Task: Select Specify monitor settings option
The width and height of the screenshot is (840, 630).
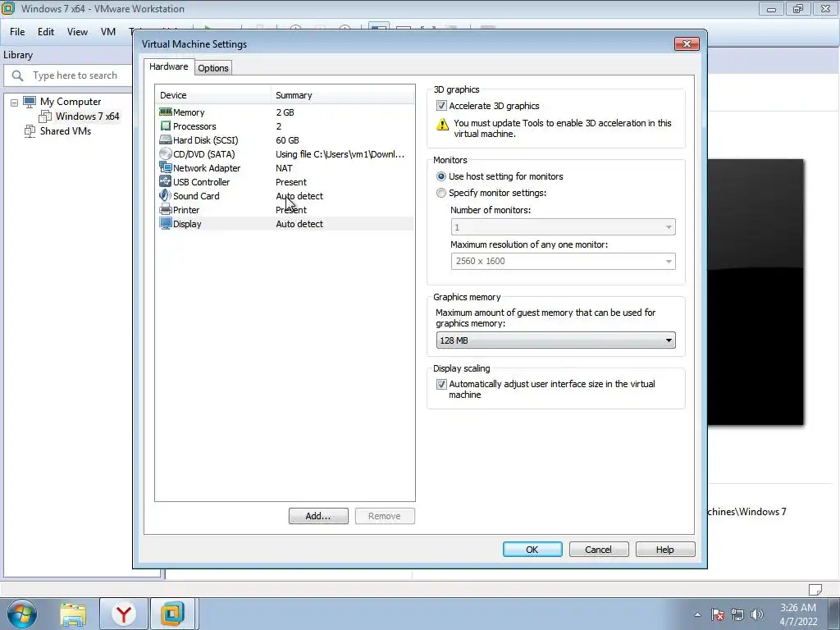Action: click(x=441, y=193)
